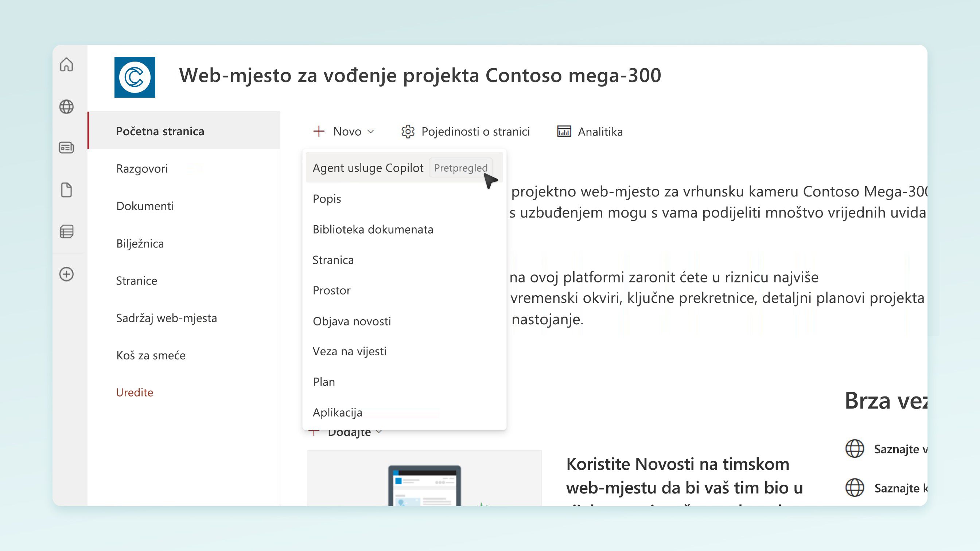This screenshot has height=551, width=980.
Task: Click the globe icon beside second Saznajte link
Action: (855, 488)
